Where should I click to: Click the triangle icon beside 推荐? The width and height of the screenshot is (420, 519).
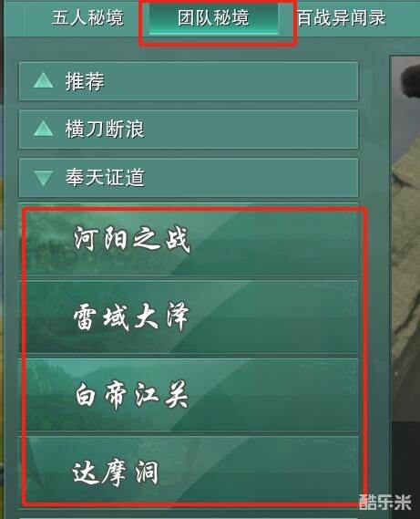[x=44, y=80]
